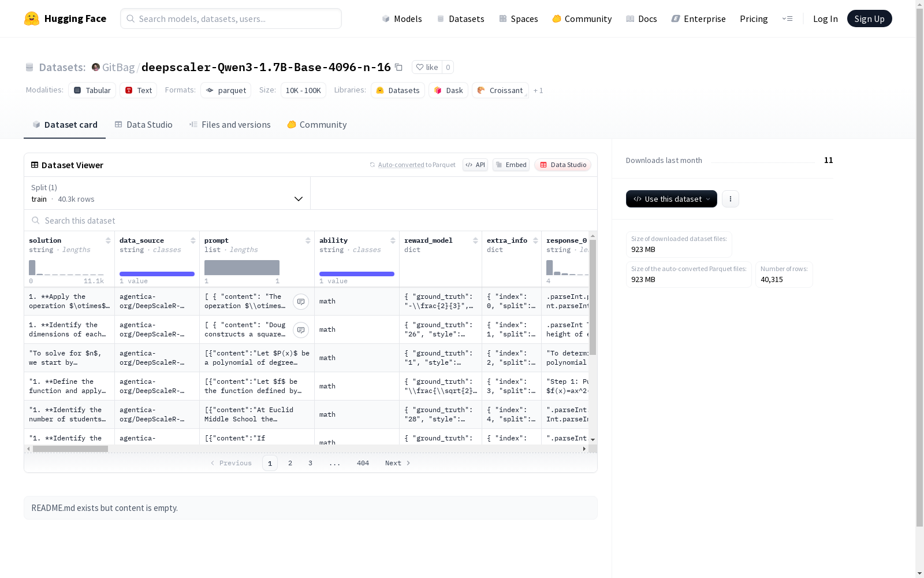This screenshot has width=924, height=578.
Task: Copy dataset name with the copy icon
Action: pos(398,67)
